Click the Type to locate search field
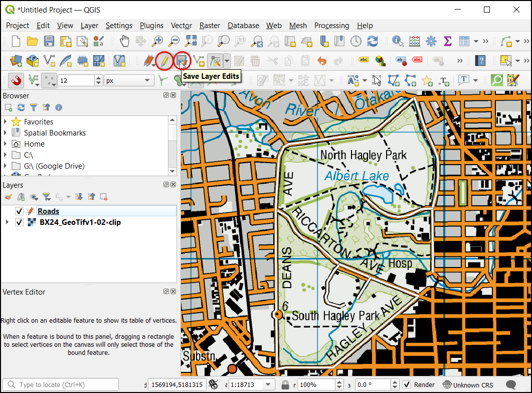 pyautogui.click(x=60, y=385)
